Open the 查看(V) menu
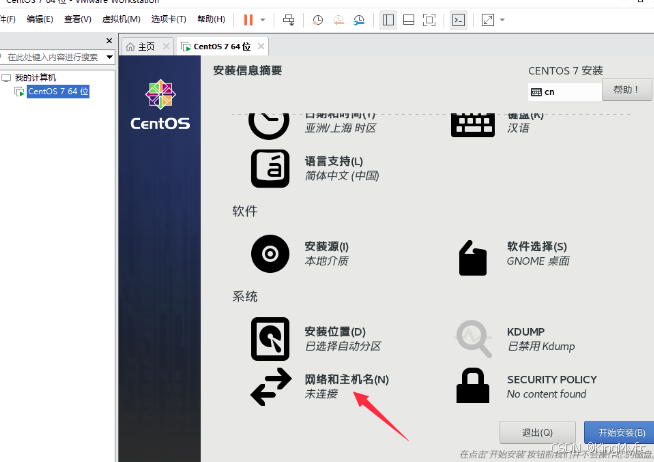The height and width of the screenshot is (462, 654). pyautogui.click(x=78, y=19)
